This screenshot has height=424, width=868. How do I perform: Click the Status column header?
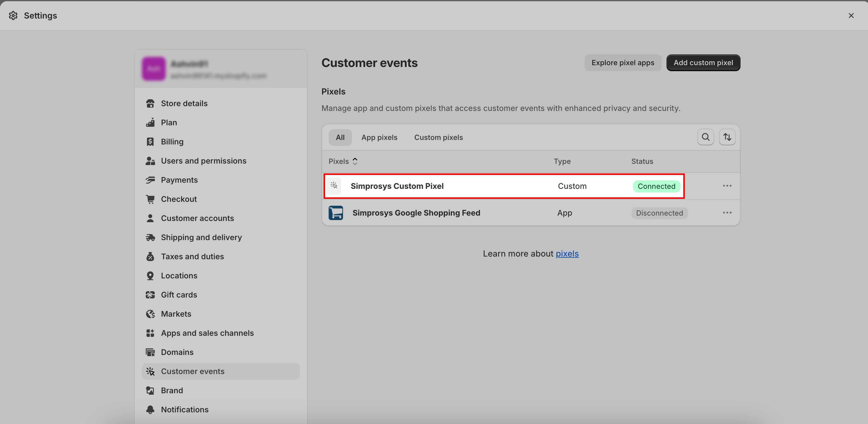642,161
